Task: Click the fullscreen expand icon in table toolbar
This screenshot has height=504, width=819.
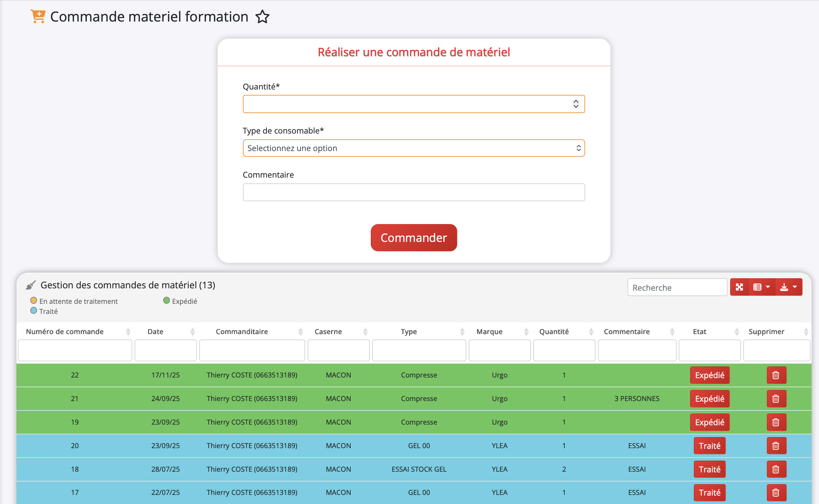Action: 739,287
